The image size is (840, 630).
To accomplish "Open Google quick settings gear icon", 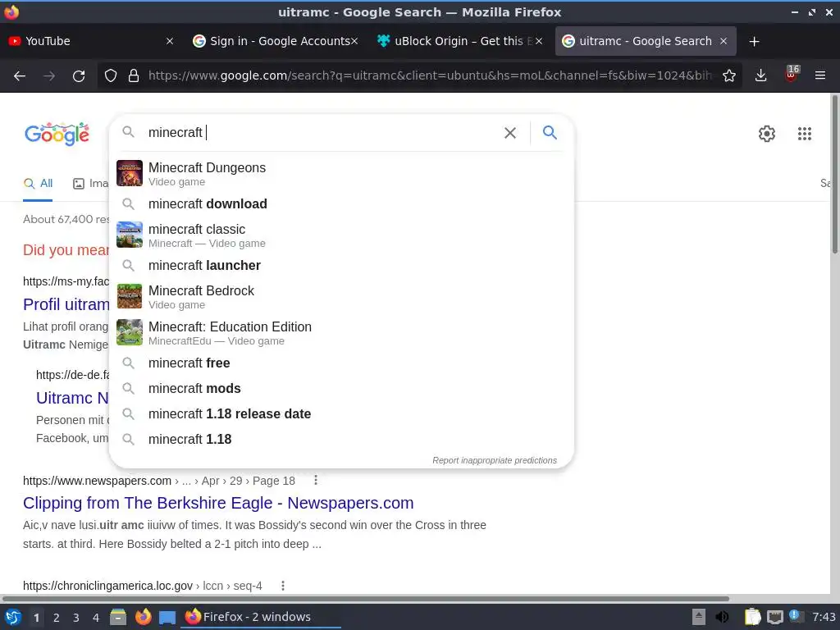I will (767, 134).
